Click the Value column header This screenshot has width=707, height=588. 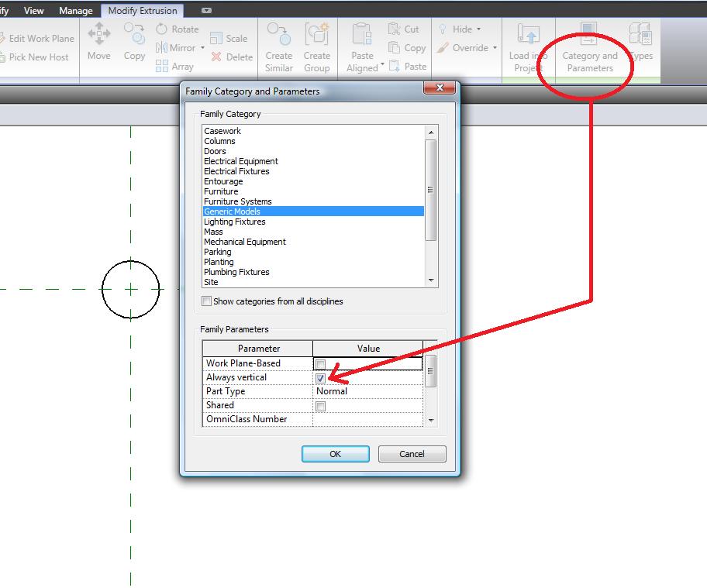tap(368, 349)
